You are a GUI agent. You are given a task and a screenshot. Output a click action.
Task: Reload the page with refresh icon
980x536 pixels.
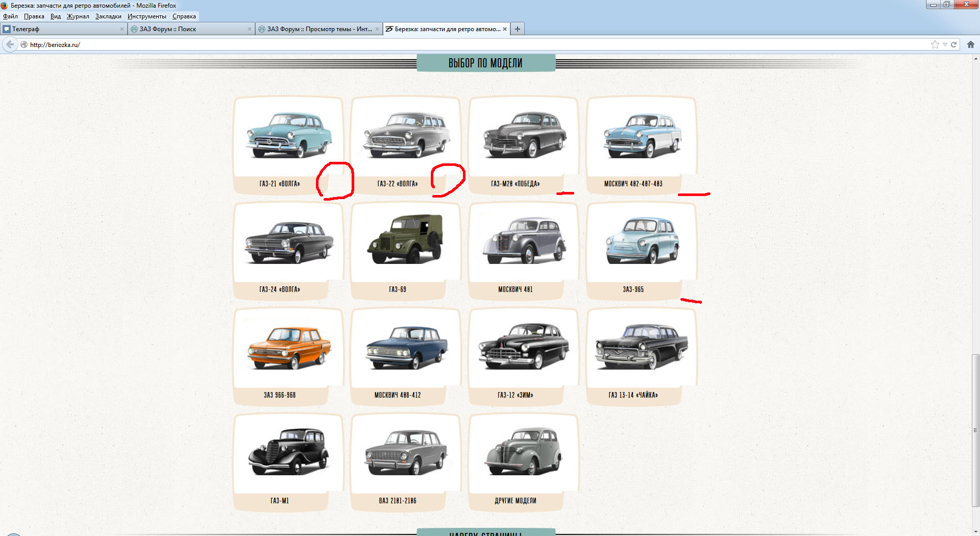click(x=953, y=44)
